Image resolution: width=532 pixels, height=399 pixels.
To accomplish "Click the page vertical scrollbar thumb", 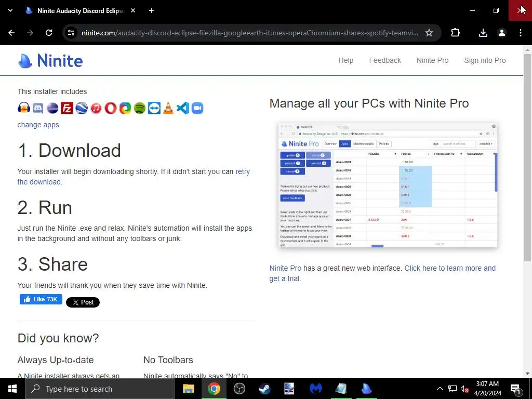I will point(527,158).
